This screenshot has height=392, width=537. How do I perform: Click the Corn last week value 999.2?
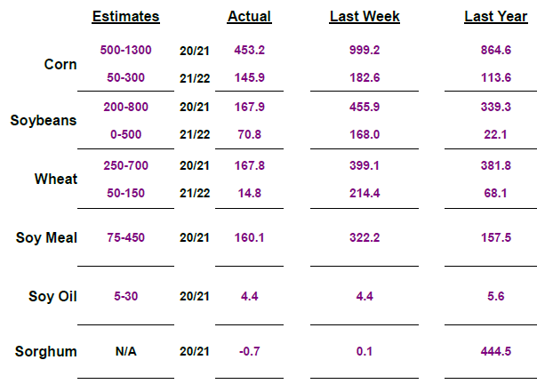[x=366, y=52]
